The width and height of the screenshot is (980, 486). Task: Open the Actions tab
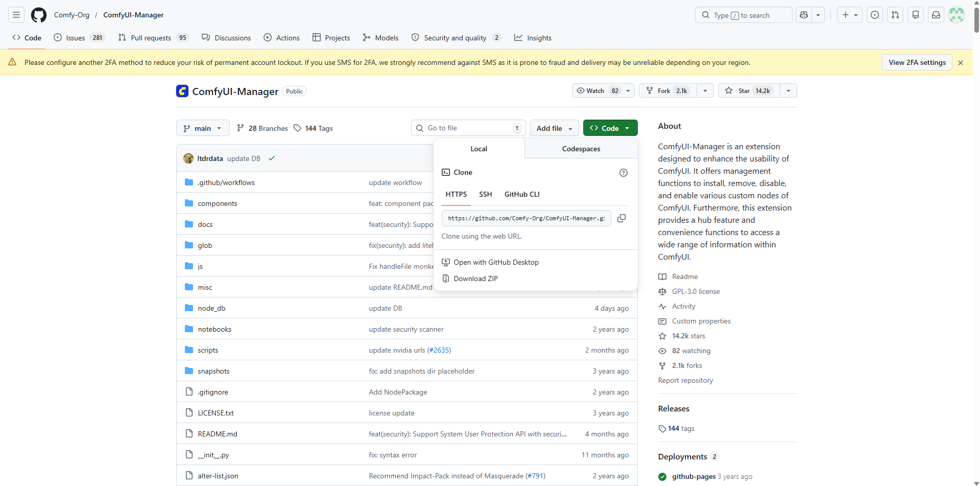(281, 37)
